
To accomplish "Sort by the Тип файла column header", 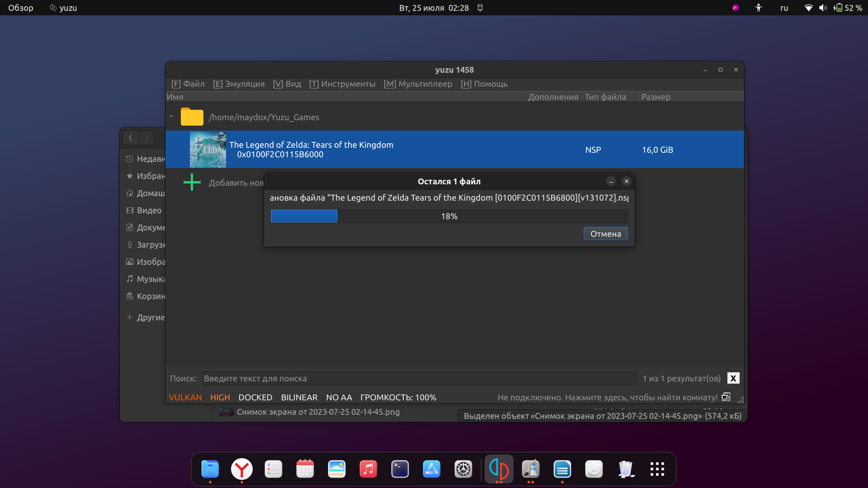I will (611, 97).
